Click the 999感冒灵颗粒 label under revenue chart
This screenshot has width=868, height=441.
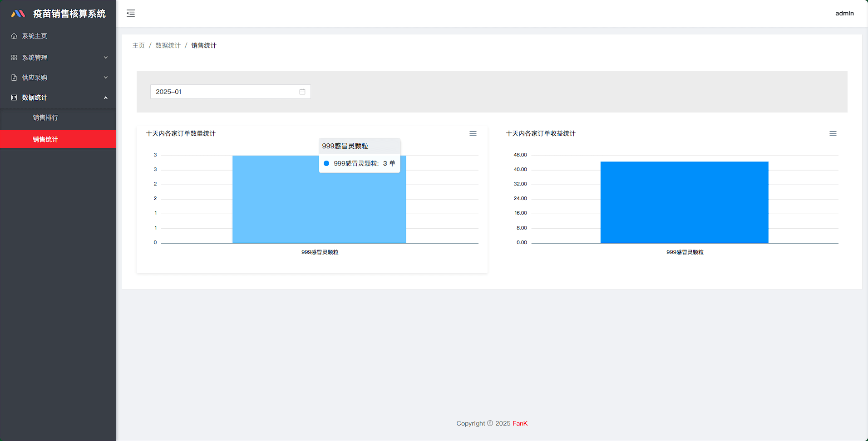685,252
